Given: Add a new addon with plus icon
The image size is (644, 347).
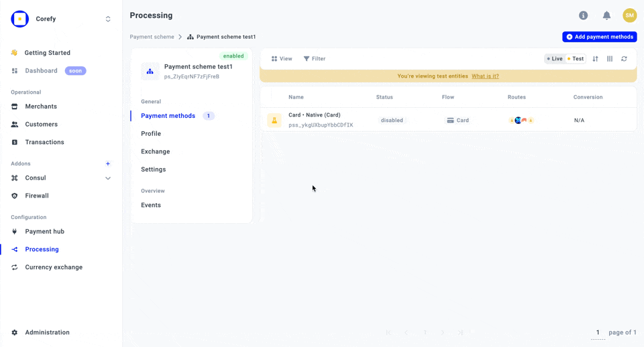Looking at the screenshot, I should click(x=107, y=163).
